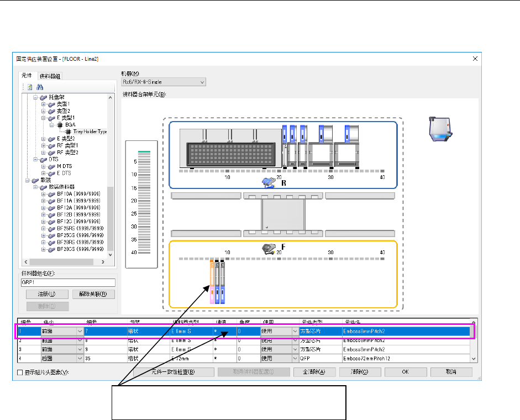520x420 pixels.
Task: Toggle 显示贴片头图象 checkbox
Action: click(x=20, y=372)
